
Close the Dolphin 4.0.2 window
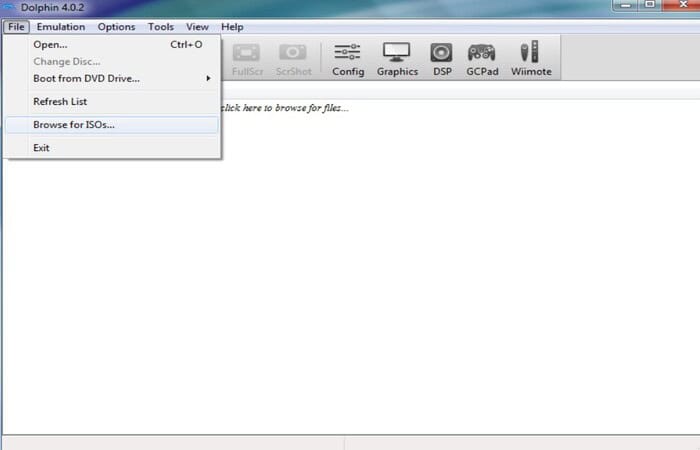coord(682,5)
